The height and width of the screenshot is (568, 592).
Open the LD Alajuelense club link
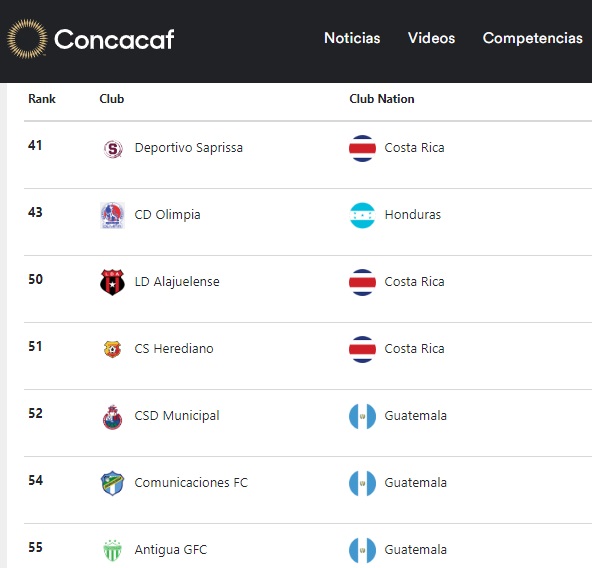tap(177, 282)
